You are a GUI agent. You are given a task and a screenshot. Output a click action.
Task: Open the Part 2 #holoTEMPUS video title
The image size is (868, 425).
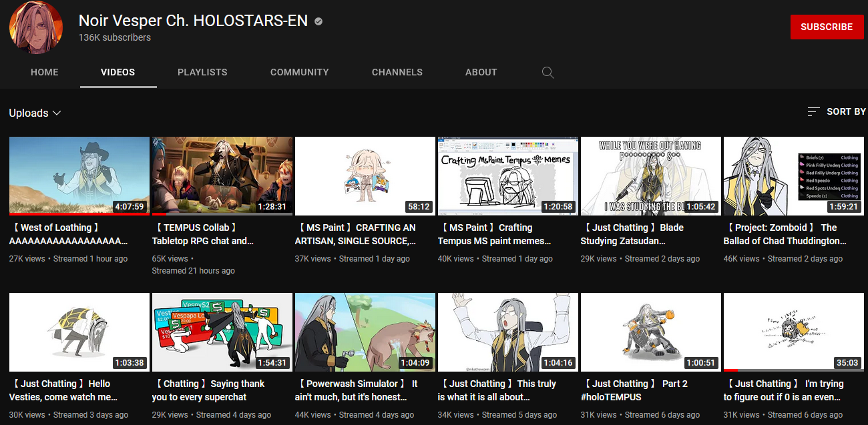[x=634, y=390]
